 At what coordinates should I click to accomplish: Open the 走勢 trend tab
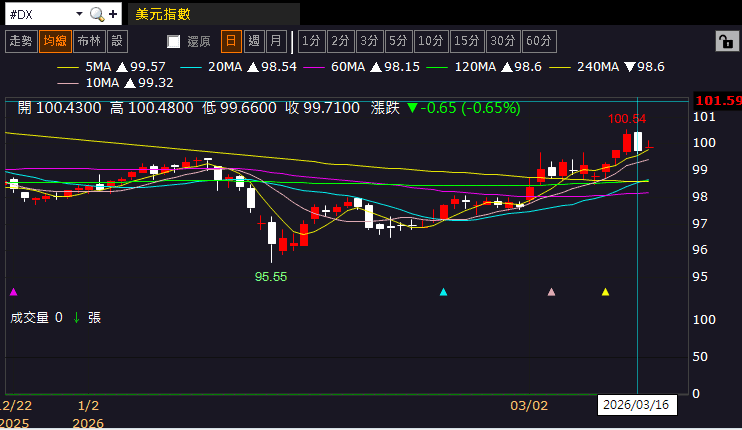tap(20, 41)
